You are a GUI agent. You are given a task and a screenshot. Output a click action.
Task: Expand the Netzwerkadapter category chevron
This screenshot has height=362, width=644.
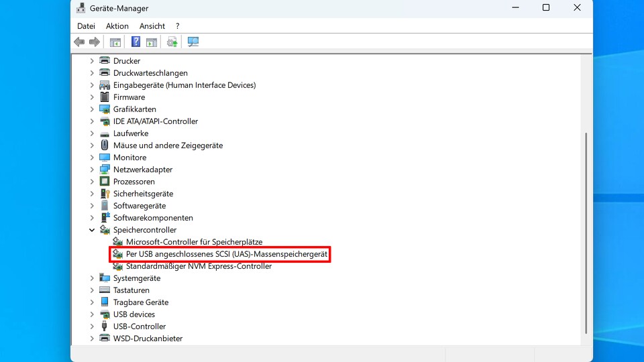click(92, 170)
